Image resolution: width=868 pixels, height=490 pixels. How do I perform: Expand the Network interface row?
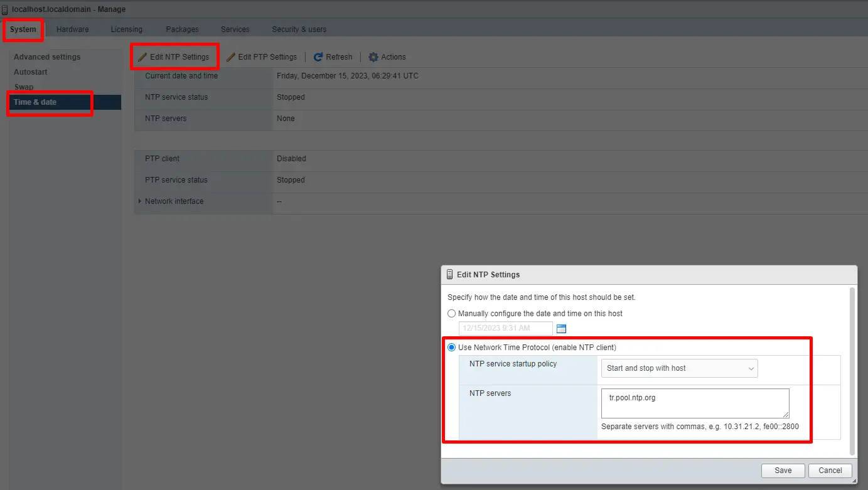(140, 201)
